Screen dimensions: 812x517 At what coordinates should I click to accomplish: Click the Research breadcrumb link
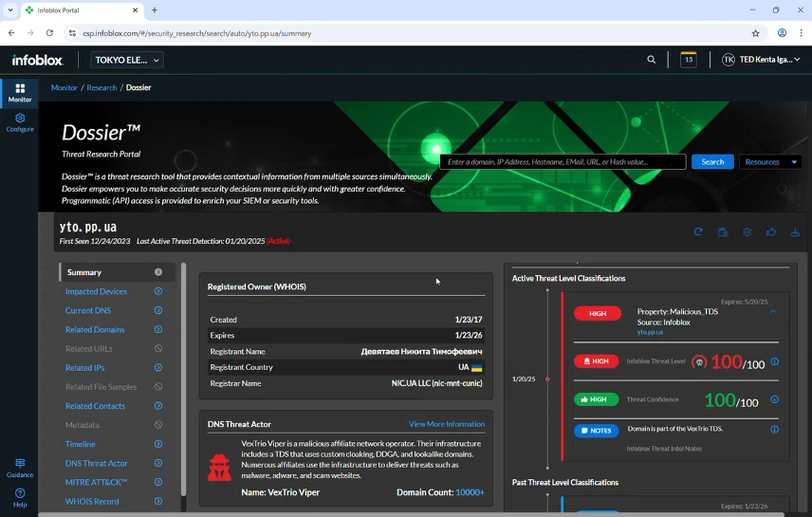[101, 87]
